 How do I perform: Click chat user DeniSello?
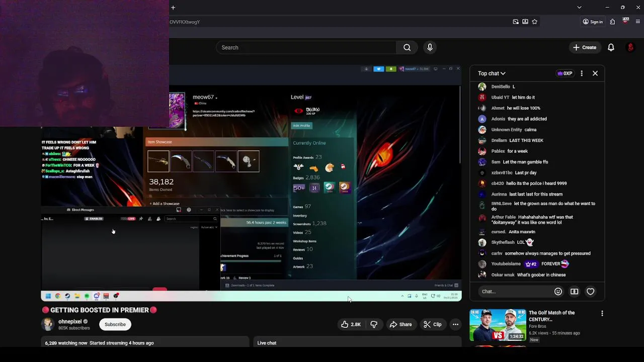click(x=501, y=86)
